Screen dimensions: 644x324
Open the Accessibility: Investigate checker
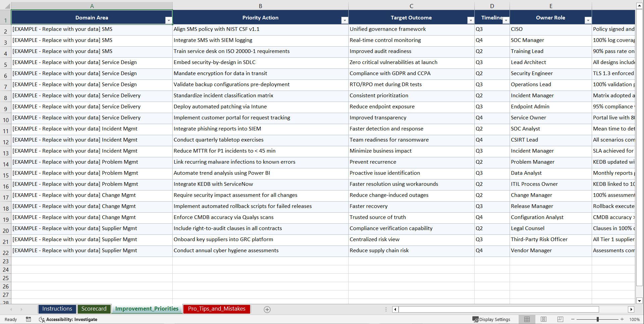click(68, 319)
